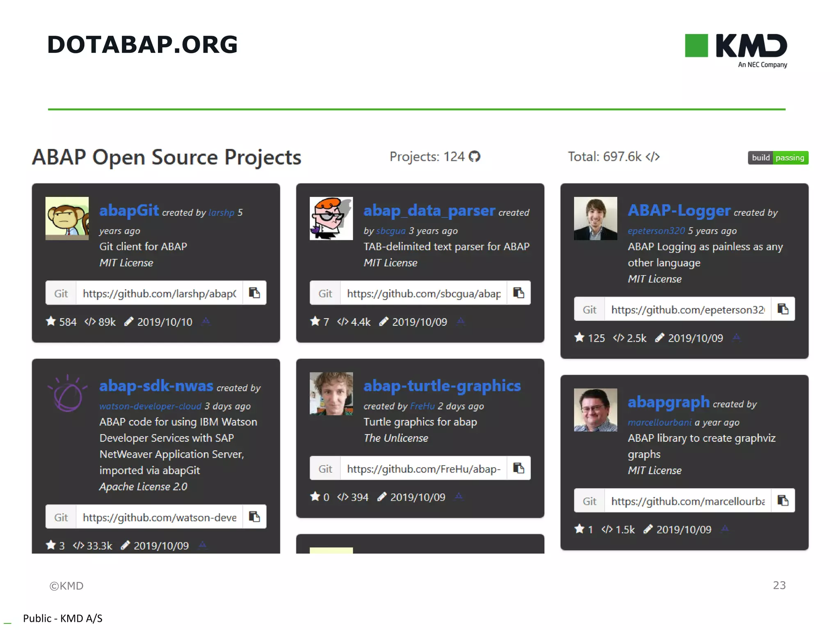Open the abap_data_parser project link
The image size is (840, 630).
[429, 210]
